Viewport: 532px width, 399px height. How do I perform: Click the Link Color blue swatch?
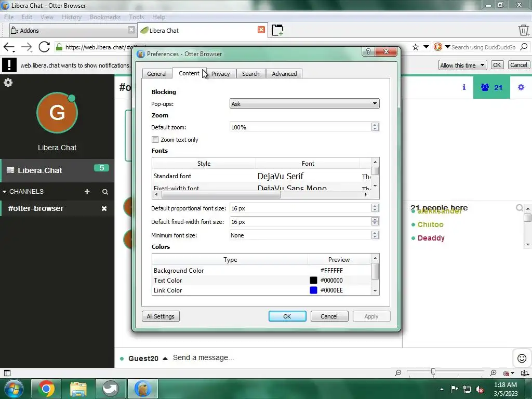click(x=313, y=290)
